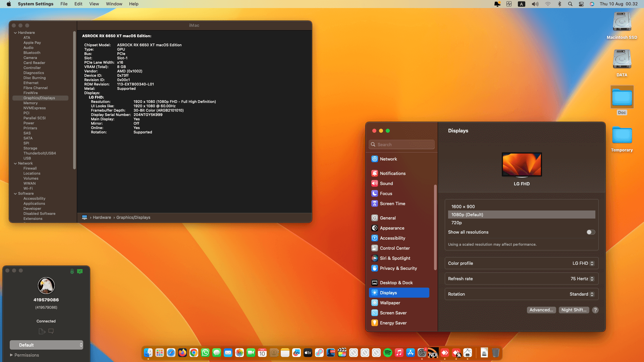
Task: Click the Bluetooth icon in menu bar
Action: 559,4
